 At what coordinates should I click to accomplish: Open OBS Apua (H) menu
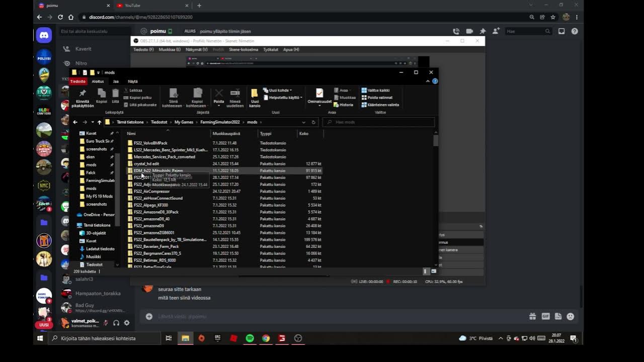(291, 50)
